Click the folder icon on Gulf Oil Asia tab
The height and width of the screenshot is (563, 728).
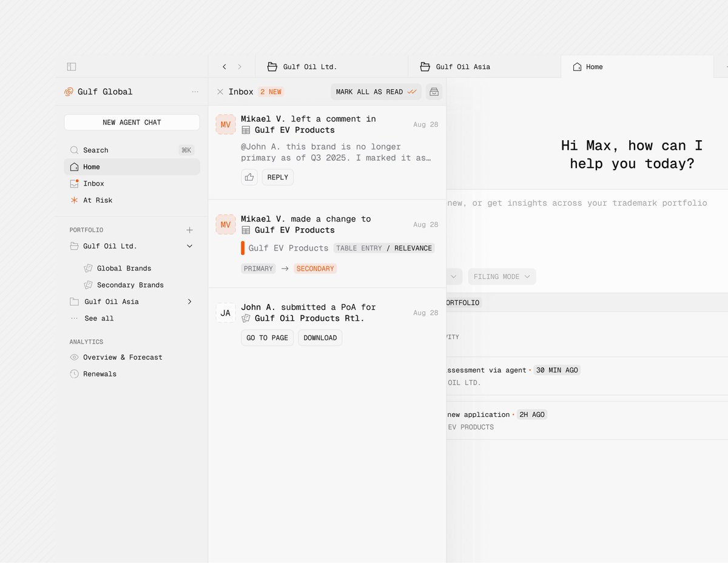(425, 67)
